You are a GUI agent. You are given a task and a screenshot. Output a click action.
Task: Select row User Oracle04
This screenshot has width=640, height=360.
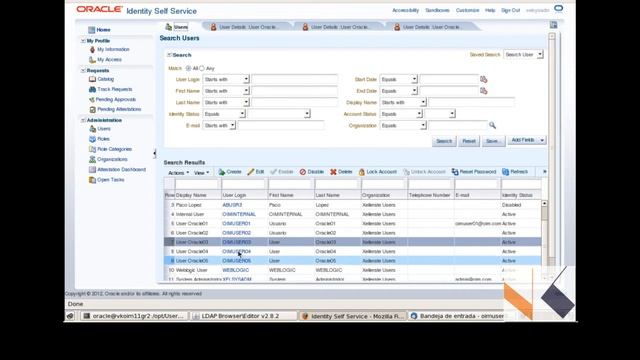353,251
